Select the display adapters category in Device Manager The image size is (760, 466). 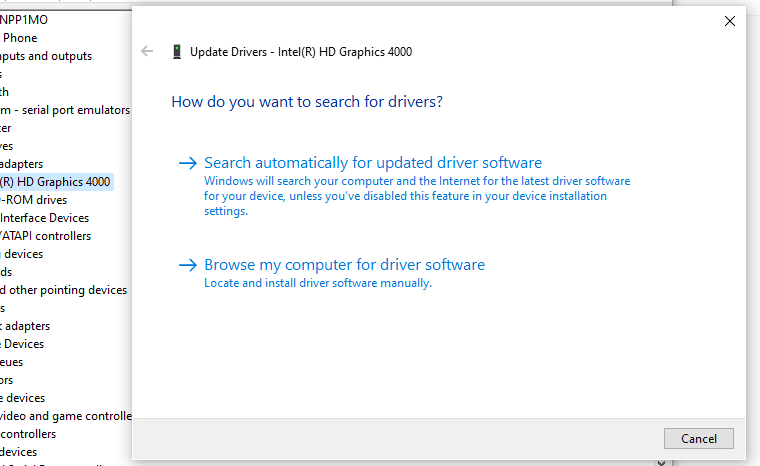coord(21,164)
